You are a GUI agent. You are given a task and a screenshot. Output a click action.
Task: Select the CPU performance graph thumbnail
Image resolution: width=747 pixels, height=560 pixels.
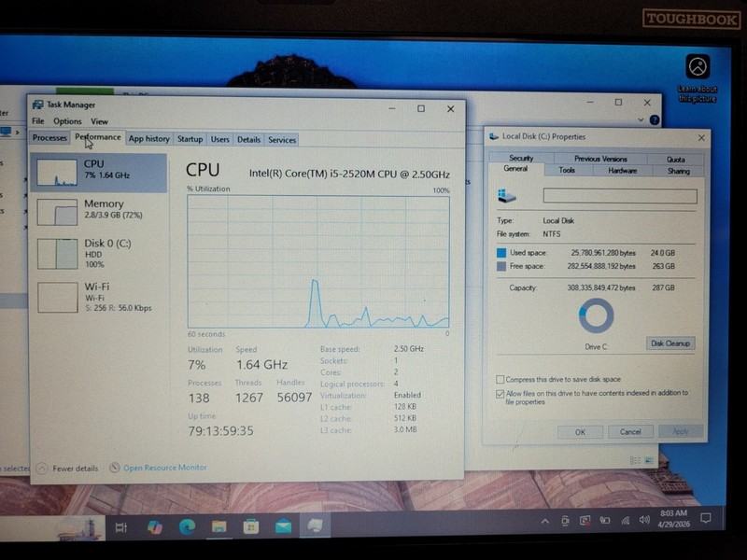point(57,173)
